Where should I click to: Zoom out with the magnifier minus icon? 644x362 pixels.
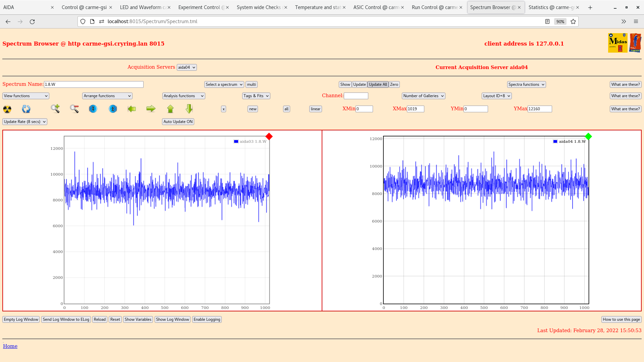(x=74, y=109)
